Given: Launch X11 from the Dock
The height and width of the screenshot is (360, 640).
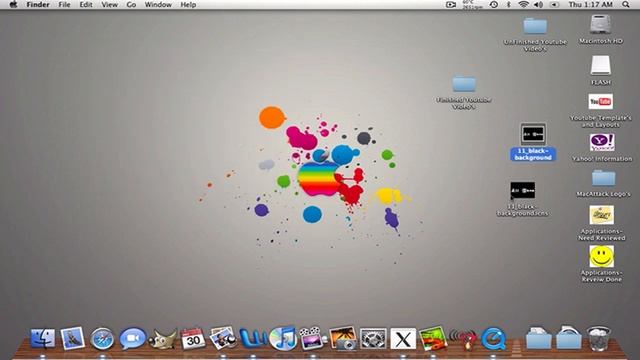Looking at the screenshot, I should 403,339.
